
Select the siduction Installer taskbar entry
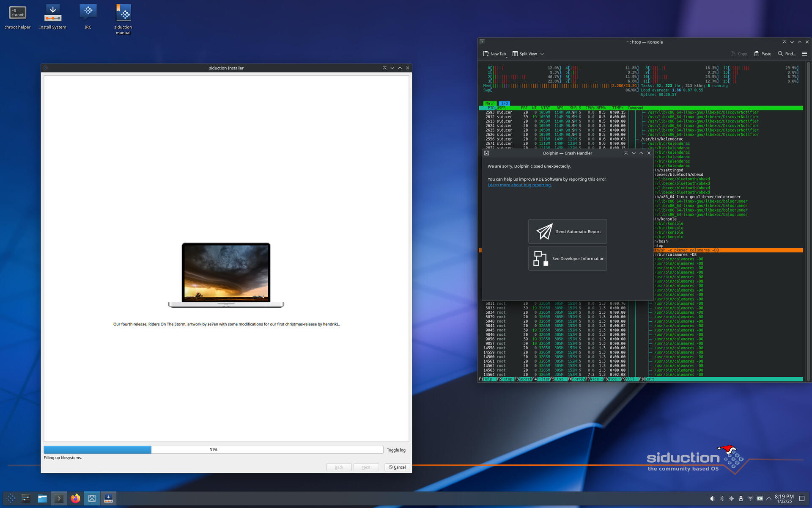click(108, 498)
